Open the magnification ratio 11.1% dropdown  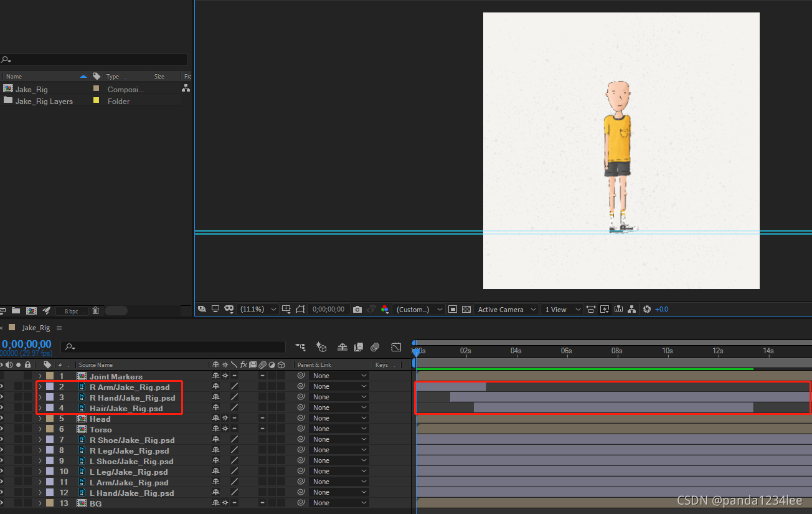click(x=258, y=309)
